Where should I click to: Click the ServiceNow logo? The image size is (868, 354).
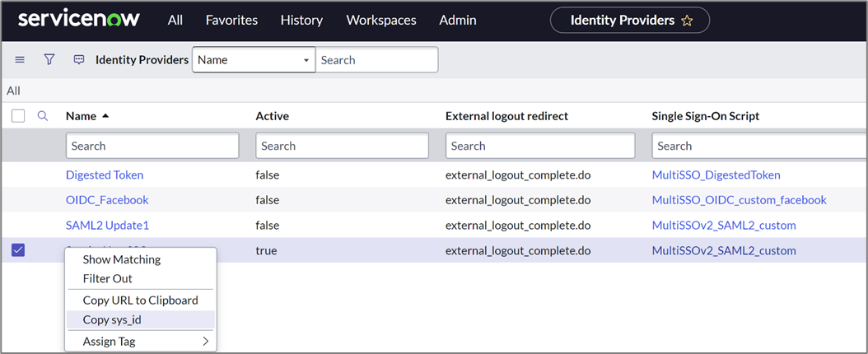click(x=79, y=20)
